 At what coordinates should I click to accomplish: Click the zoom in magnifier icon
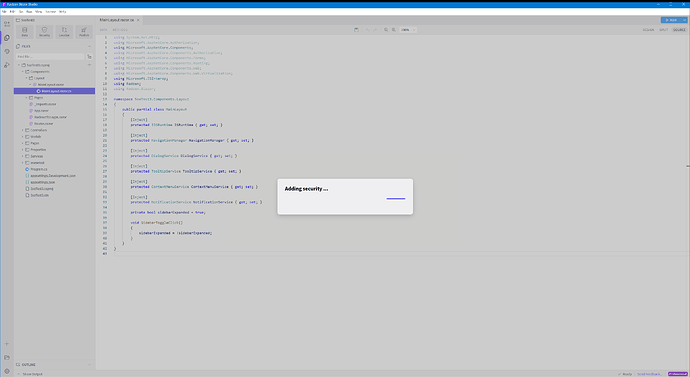coord(394,30)
